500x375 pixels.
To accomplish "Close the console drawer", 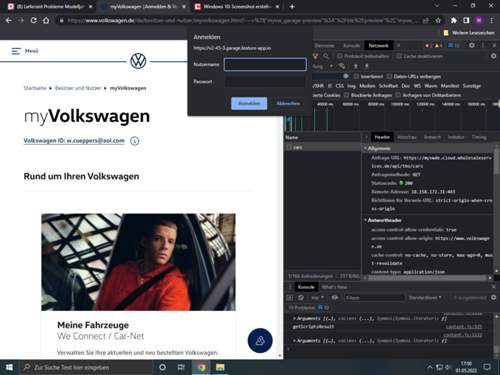I will click(x=494, y=287).
